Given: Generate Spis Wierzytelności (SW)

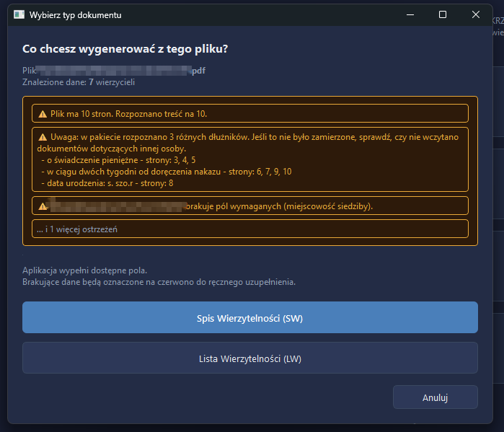Looking at the screenshot, I should tap(250, 317).
